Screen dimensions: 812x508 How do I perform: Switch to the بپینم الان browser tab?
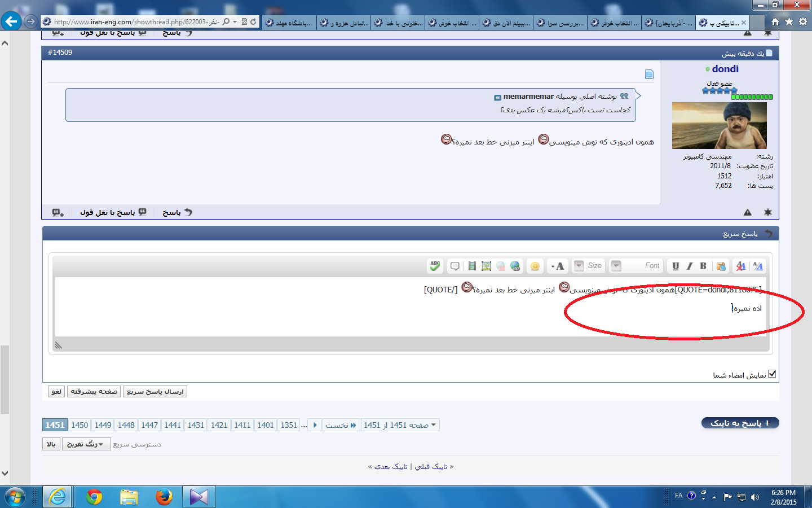tap(506, 23)
